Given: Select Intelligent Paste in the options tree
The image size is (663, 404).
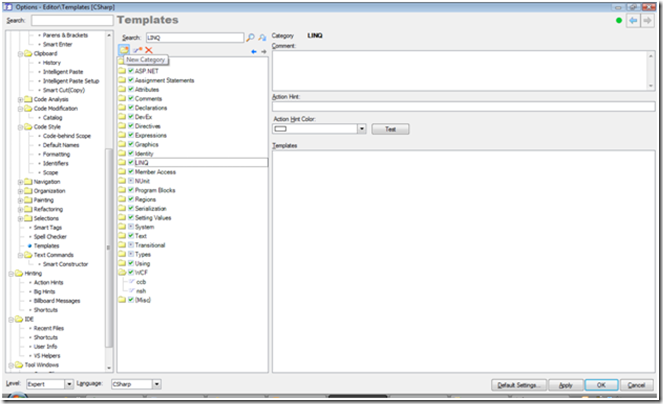Looking at the screenshot, I should pos(63,71).
